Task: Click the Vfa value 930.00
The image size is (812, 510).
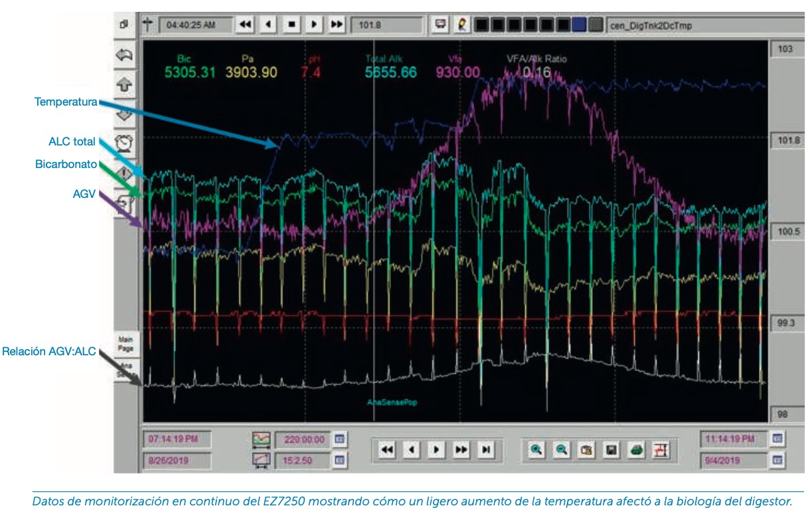Action: point(458,72)
